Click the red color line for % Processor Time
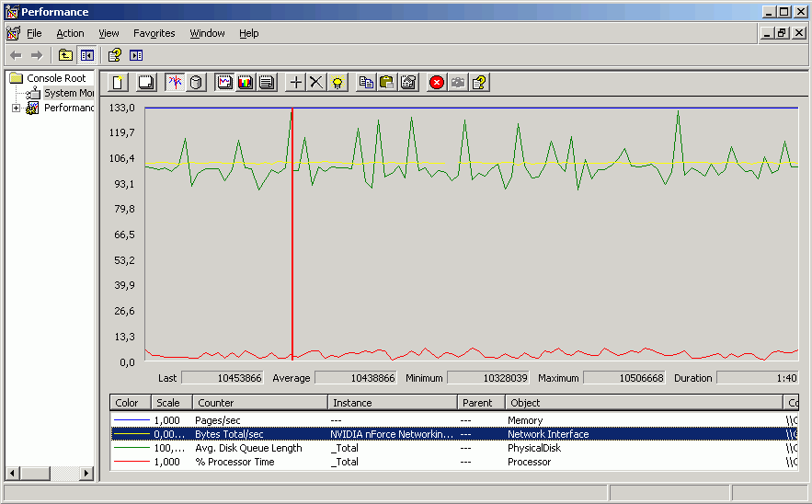 (132, 462)
